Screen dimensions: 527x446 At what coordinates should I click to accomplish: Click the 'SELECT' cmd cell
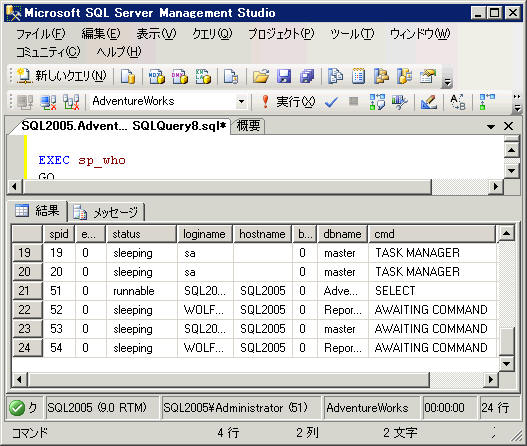click(432, 291)
